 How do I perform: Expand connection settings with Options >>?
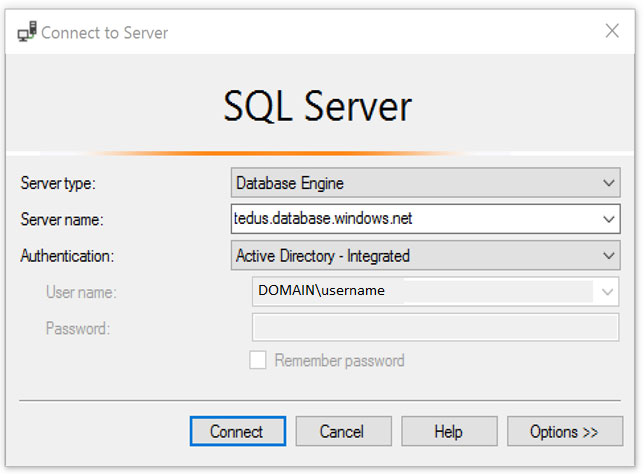click(x=564, y=432)
